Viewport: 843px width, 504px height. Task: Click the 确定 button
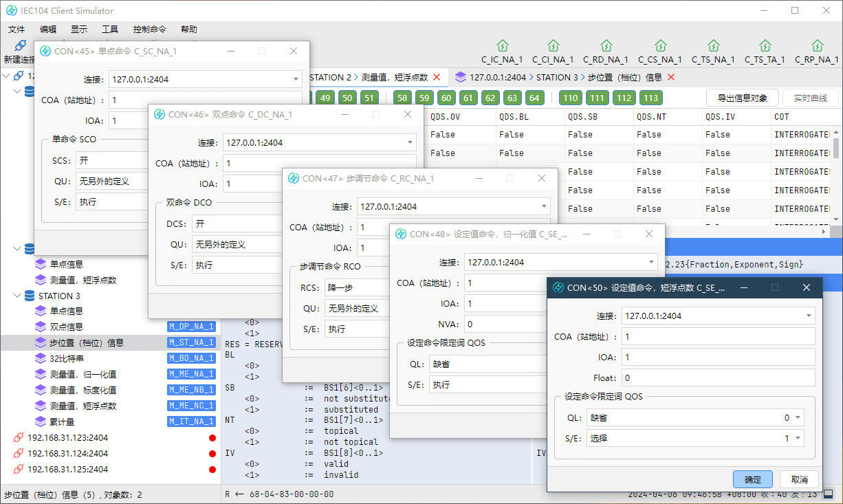coord(753,479)
